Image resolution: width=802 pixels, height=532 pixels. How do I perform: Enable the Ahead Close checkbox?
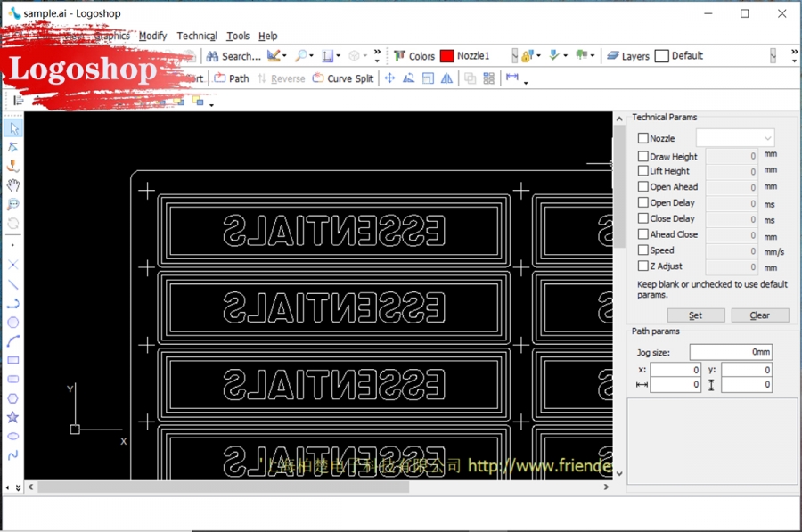click(x=642, y=234)
